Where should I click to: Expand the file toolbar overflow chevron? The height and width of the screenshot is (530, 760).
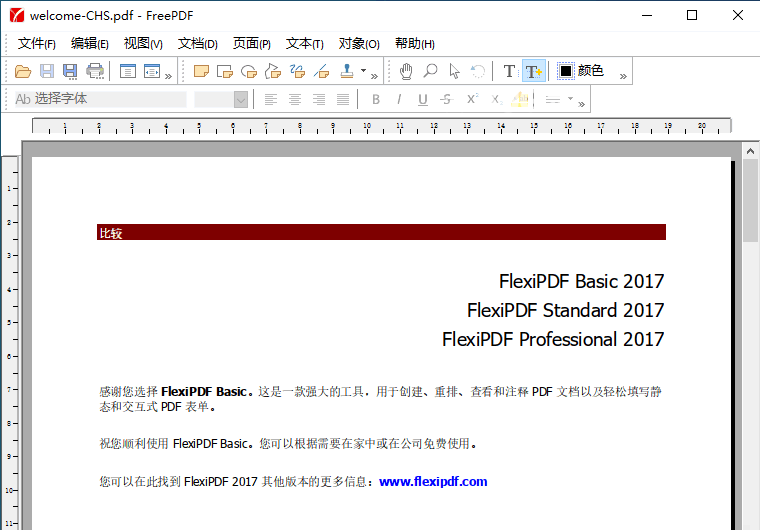pyautogui.click(x=168, y=76)
